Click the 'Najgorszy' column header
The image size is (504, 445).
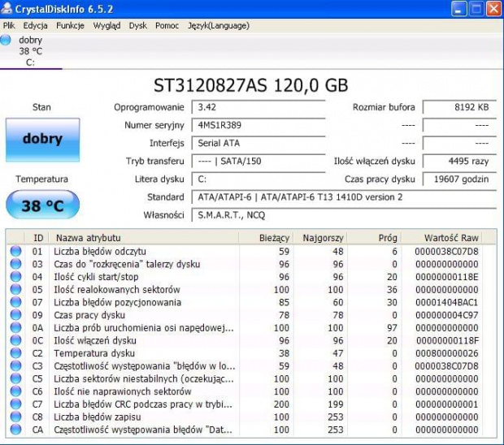click(x=320, y=238)
